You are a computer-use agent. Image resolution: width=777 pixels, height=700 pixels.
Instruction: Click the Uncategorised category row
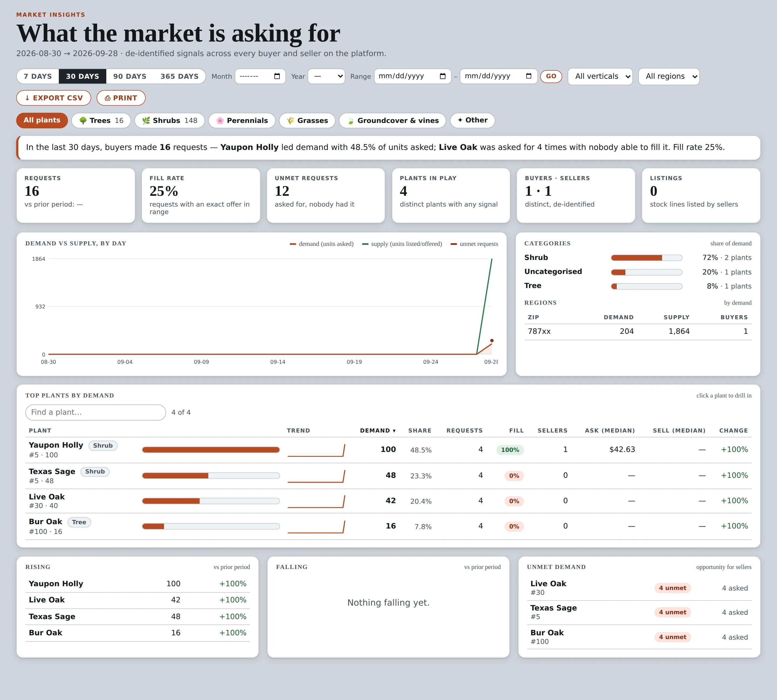click(x=638, y=272)
